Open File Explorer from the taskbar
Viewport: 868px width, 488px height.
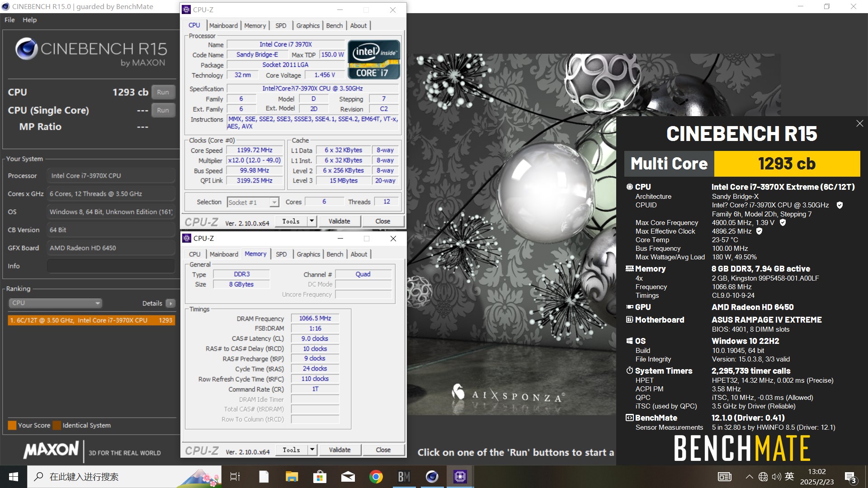point(292,477)
